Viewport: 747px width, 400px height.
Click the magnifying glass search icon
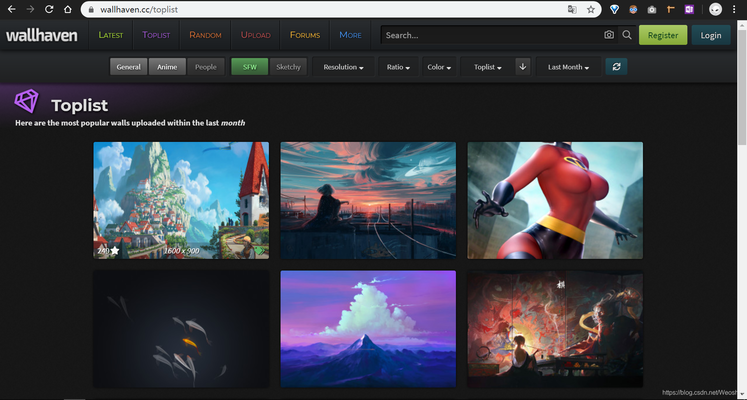pyautogui.click(x=627, y=35)
